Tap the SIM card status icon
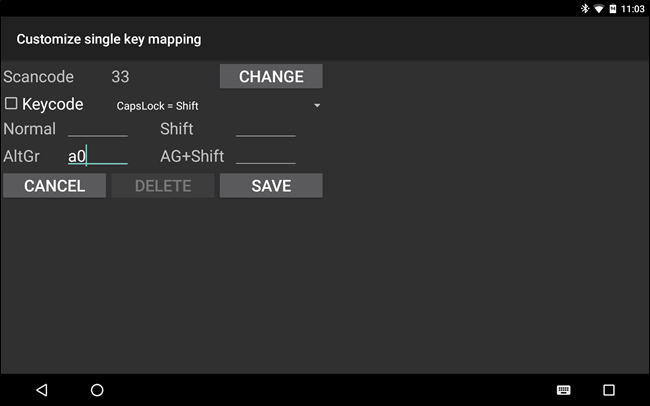The height and width of the screenshot is (406, 650). [612, 8]
